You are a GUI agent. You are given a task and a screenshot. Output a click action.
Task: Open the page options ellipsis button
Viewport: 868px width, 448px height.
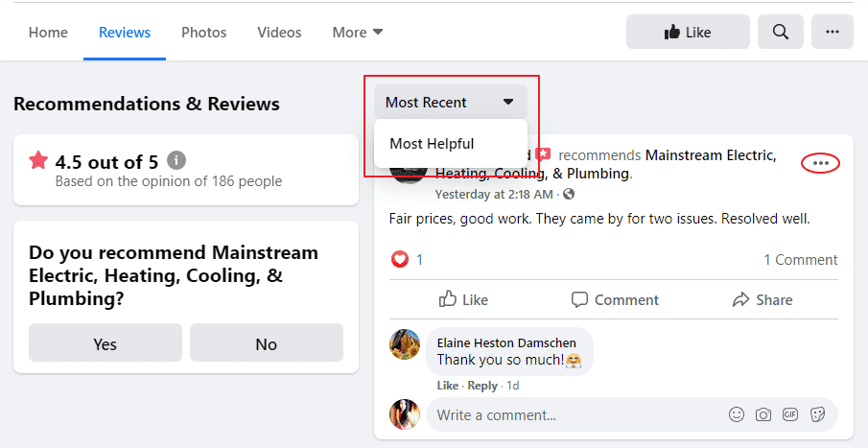[832, 32]
